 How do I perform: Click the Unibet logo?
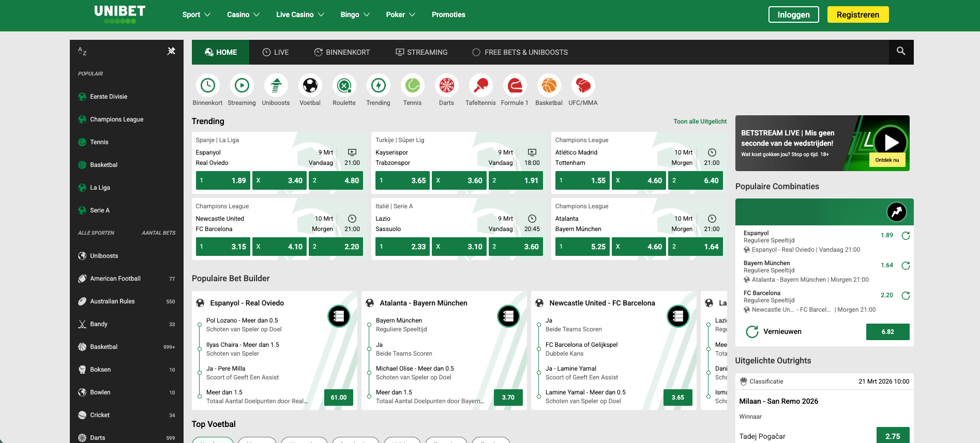119,14
